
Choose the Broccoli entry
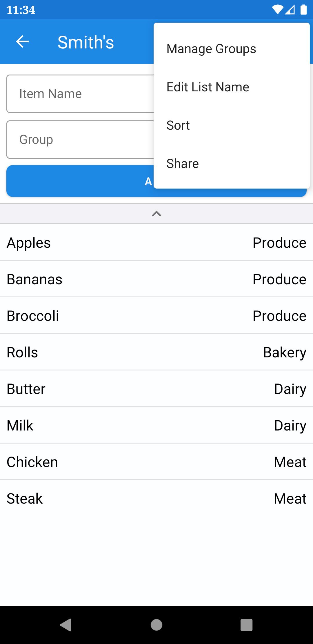pos(156,316)
